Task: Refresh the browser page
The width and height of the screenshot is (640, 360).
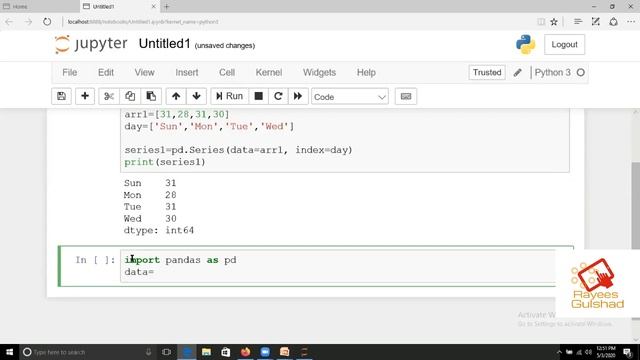Action: coord(47,22)
